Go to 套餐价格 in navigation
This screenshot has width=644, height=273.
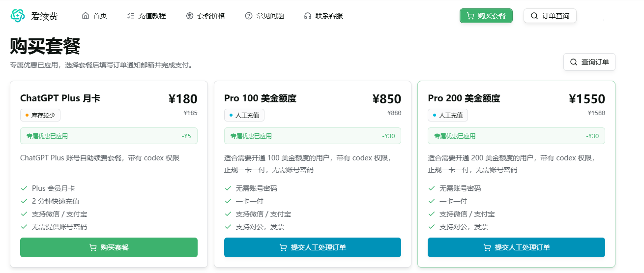coord(205,16)
